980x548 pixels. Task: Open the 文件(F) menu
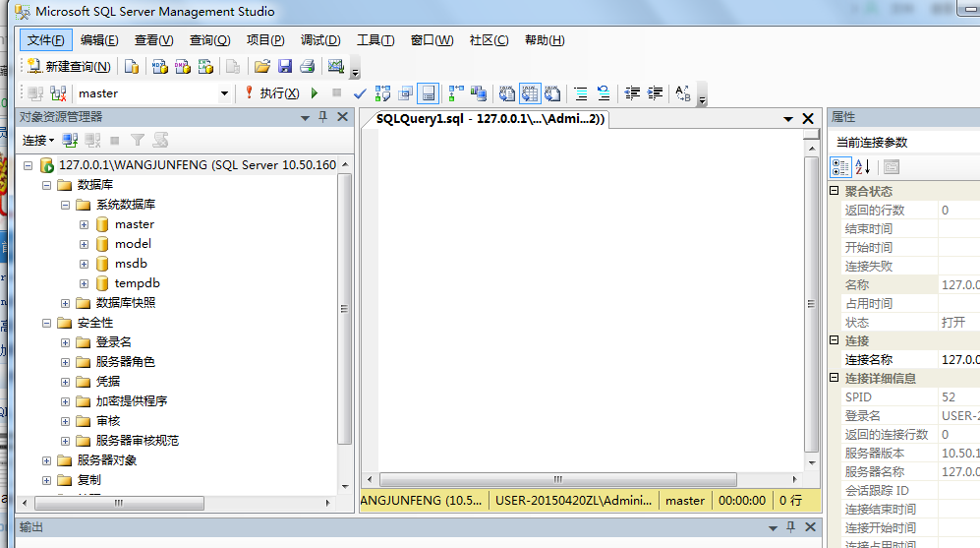click(45, 40)
